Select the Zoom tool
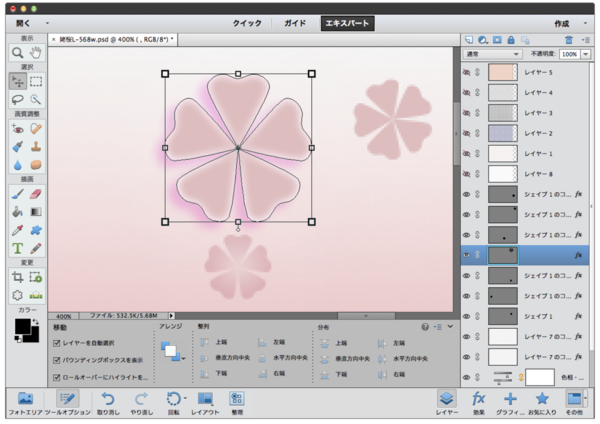 18,52
